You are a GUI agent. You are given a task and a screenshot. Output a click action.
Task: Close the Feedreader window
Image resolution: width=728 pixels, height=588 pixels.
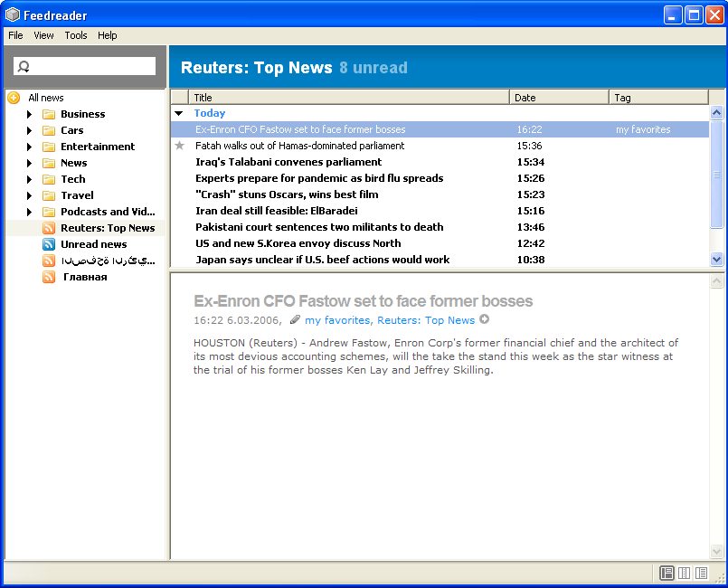coord(714,15)
